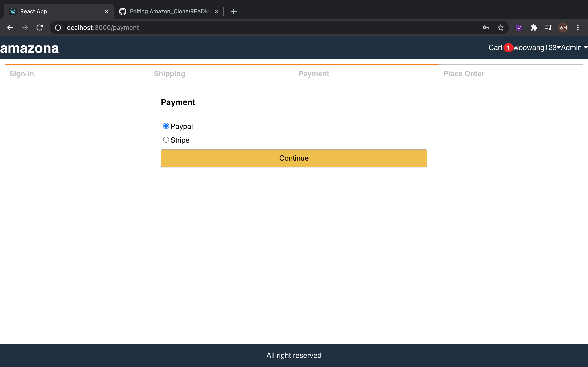588x367 pixels.
Task: Go to the amazona home logo
Action: click(29, 48)
